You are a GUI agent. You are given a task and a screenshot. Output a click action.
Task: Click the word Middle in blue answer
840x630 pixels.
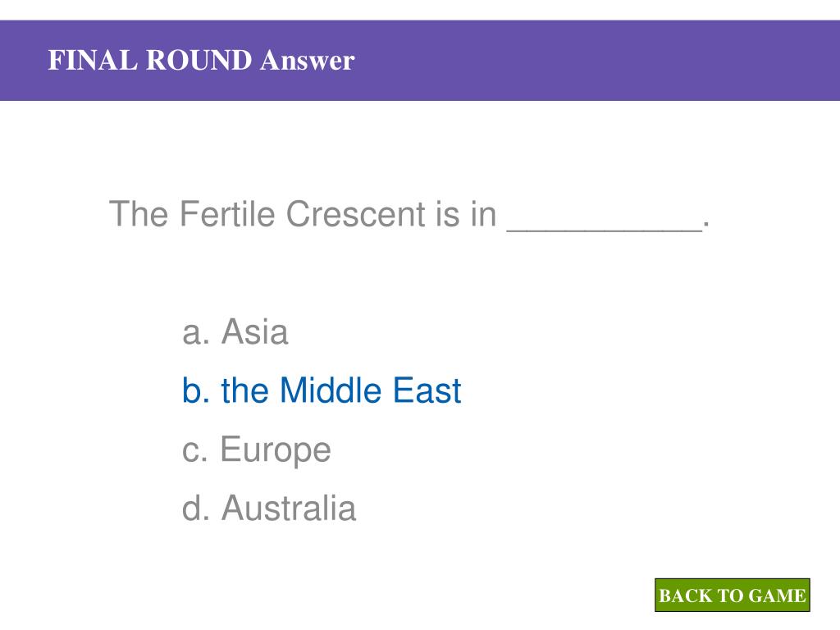(330, 390)
